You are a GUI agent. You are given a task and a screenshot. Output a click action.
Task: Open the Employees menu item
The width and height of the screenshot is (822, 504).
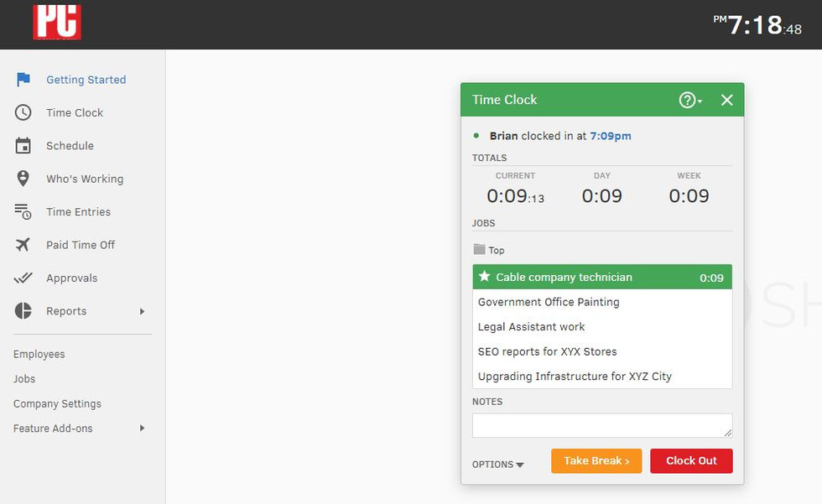[39, 354]
